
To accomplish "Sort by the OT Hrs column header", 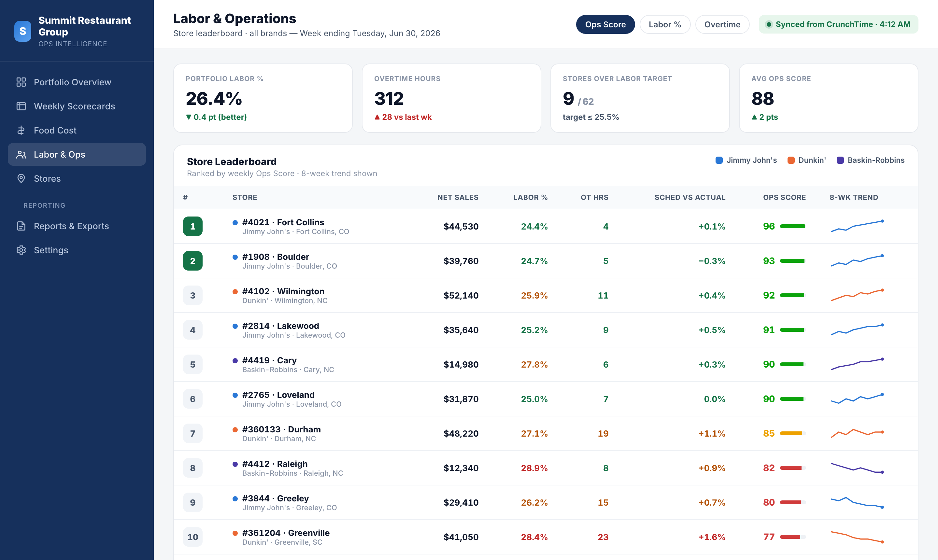I will point(594,198).
